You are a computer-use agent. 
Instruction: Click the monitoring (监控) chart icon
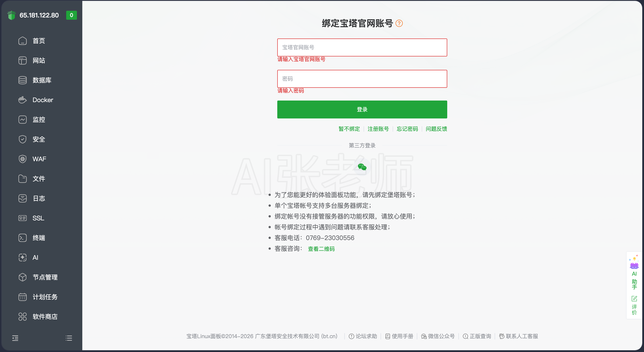[23, 120]
